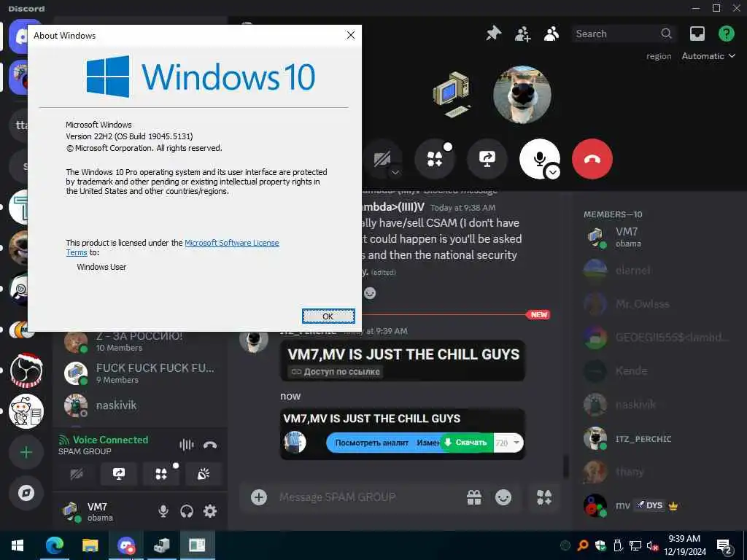
Task: Launch Microsoft Edge from taskbar
Action: coord(54,545)
